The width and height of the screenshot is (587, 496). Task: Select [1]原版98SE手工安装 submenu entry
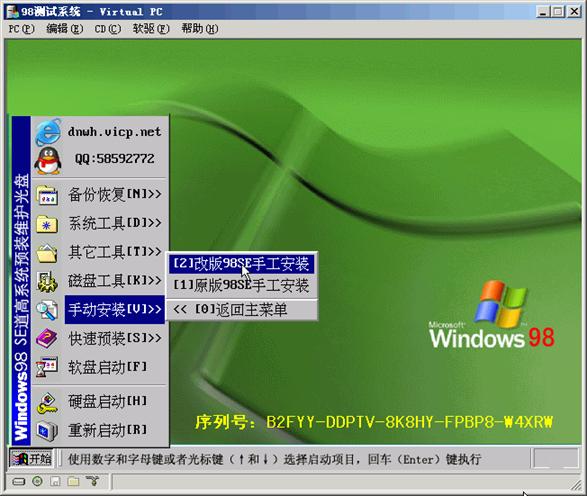[x=241, y=286]
